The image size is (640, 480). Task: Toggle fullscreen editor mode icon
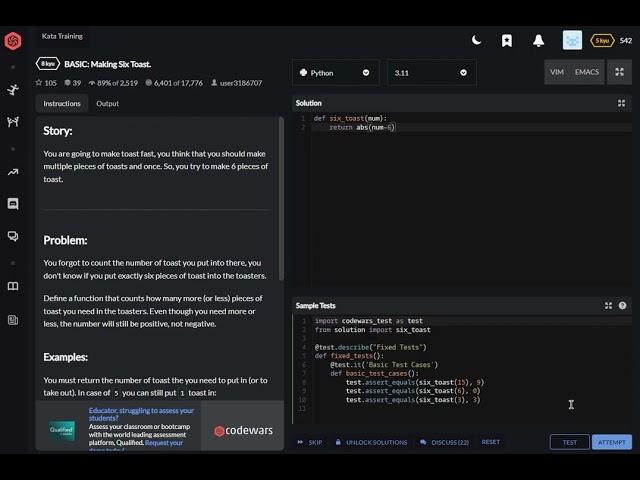click(619, 72)
